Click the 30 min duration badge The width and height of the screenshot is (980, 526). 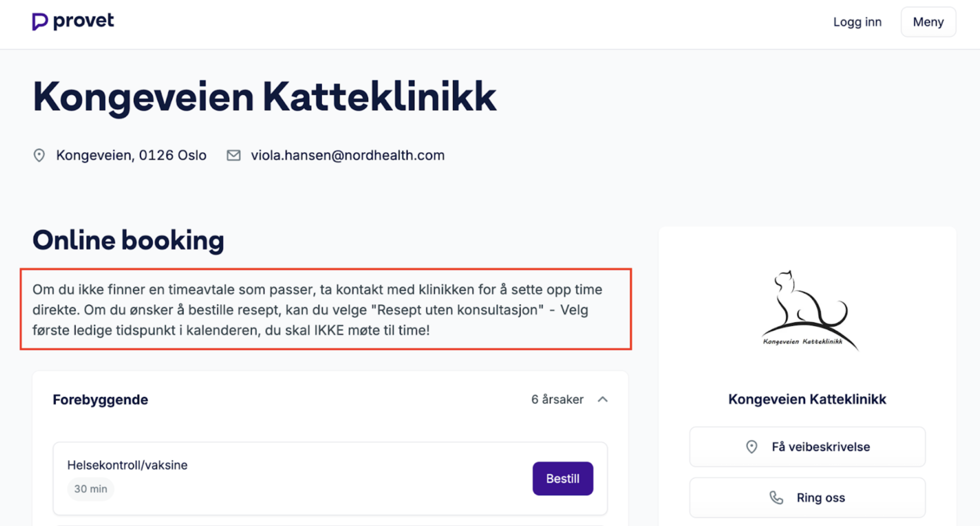coord(91,489)
